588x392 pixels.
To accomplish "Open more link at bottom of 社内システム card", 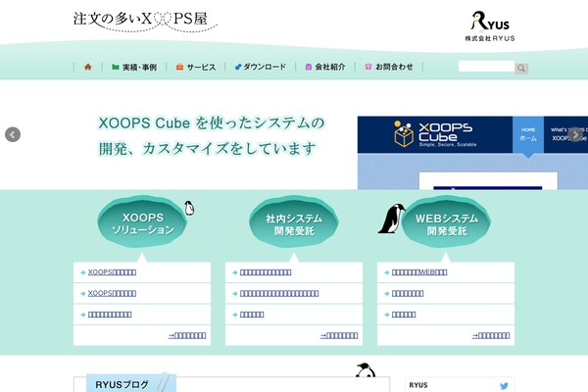I will [339, 335].
